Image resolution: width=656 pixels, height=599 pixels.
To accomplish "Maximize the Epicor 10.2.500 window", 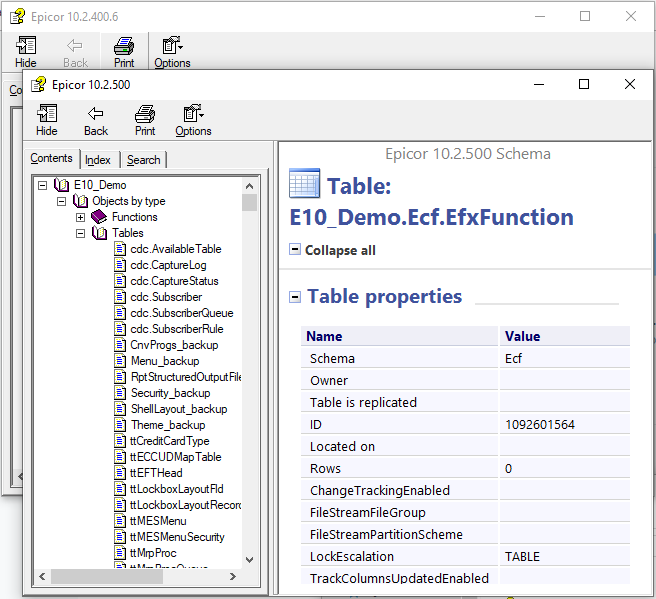I will point(584,84).
